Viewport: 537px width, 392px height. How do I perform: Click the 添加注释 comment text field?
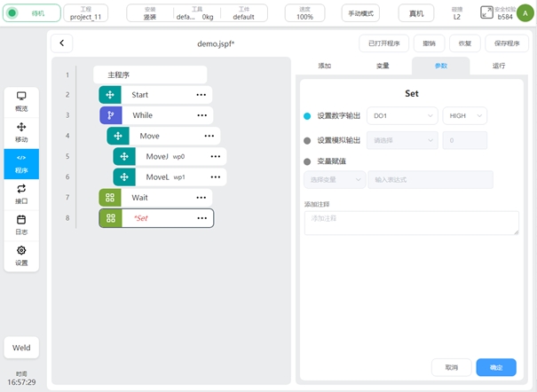(x=411, y=223)
